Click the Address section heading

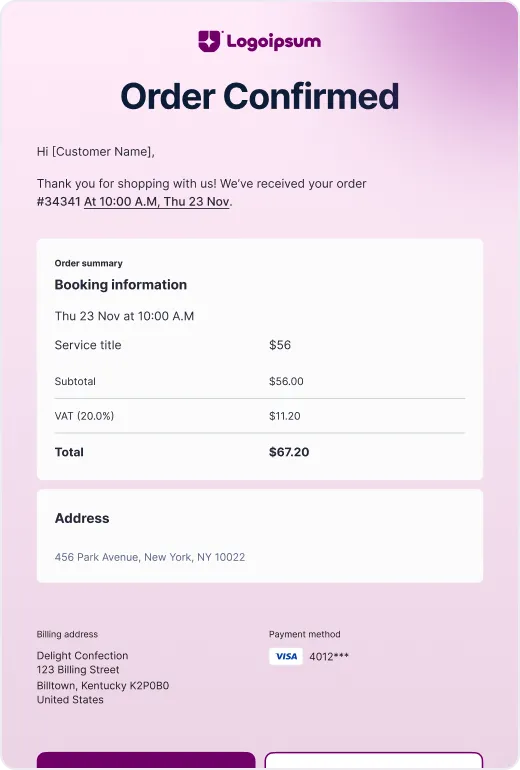click(x=82, y=518)
